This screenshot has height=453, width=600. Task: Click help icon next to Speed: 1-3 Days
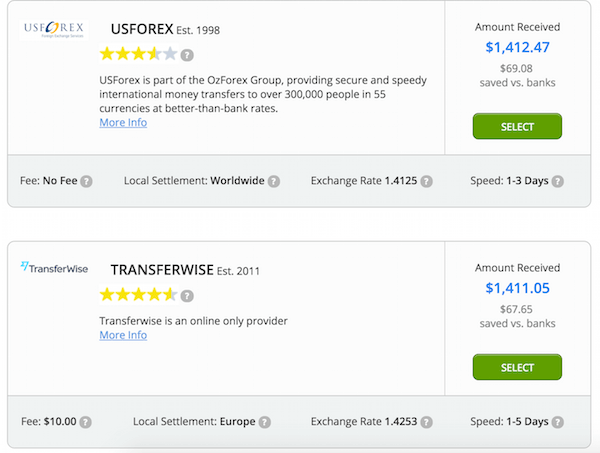pos(558,181)
